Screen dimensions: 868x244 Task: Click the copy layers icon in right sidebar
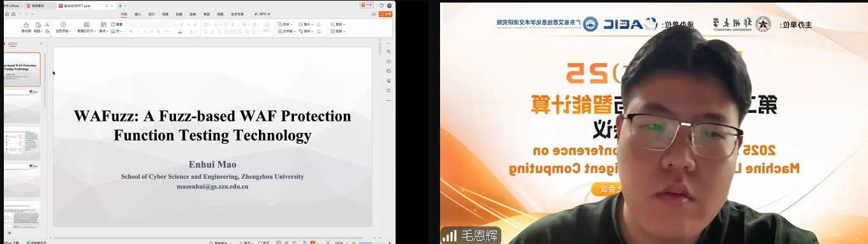click(x=388, y=71)
